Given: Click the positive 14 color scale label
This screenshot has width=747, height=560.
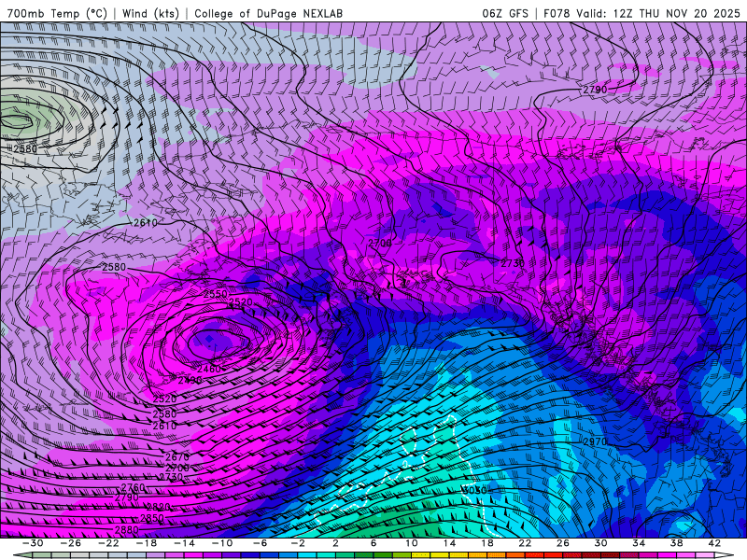Looking at the screenshot, I should coord(449,543).
